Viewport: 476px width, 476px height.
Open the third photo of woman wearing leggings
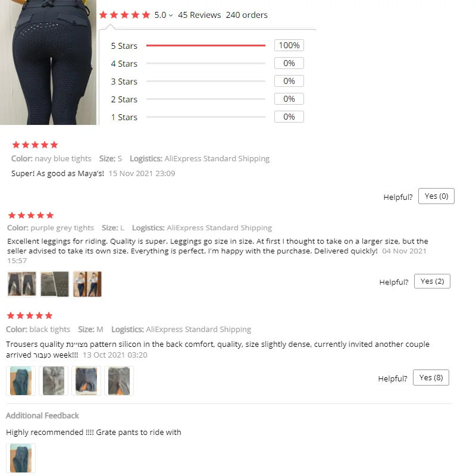click(87, 284)
